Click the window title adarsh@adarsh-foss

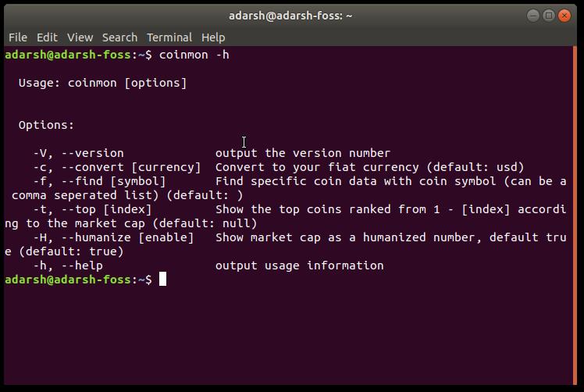(x=290, y=16)
